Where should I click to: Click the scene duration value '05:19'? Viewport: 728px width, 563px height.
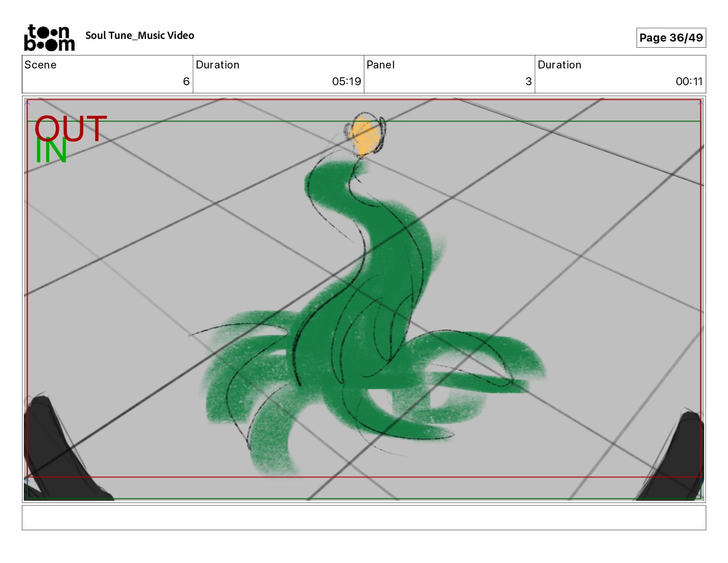[x=346, y=81]
